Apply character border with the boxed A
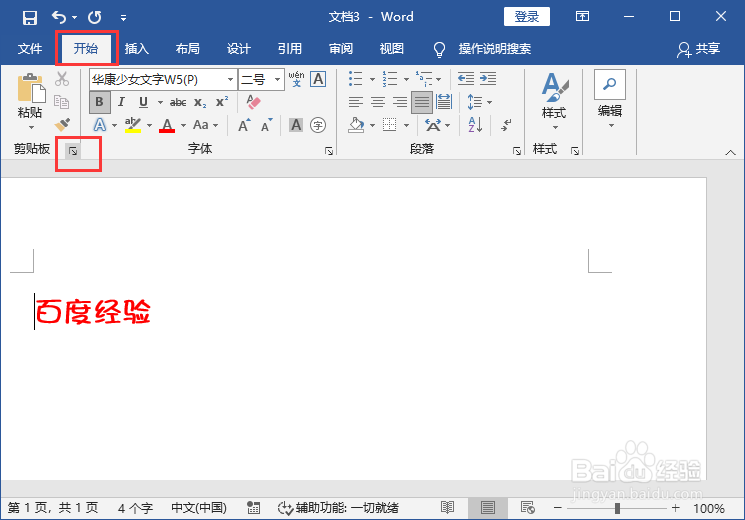745x520 pixels. [x=318, y=79]
